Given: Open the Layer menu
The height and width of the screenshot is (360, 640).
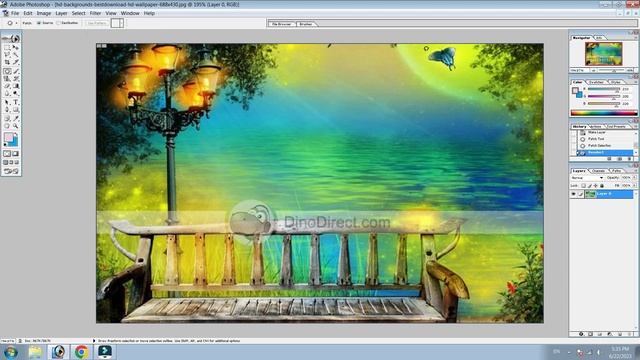Looking at the screenshot, I should point(61,13).
